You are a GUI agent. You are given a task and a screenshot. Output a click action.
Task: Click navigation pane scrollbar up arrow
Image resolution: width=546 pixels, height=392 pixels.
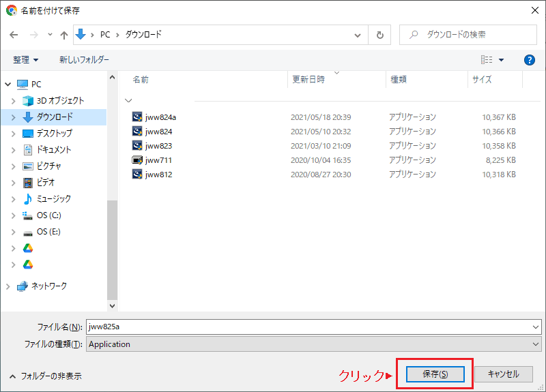tap(112, 77)
